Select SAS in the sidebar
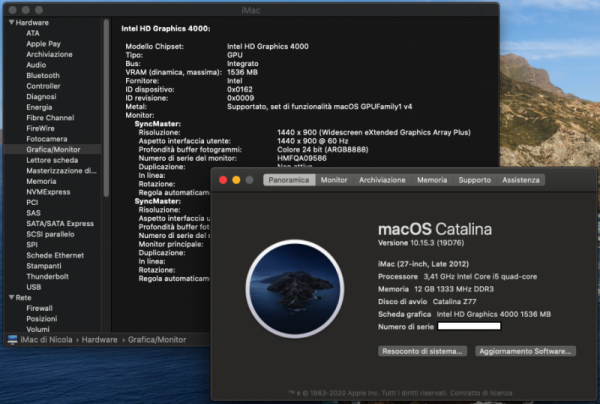 click(33, 213)
